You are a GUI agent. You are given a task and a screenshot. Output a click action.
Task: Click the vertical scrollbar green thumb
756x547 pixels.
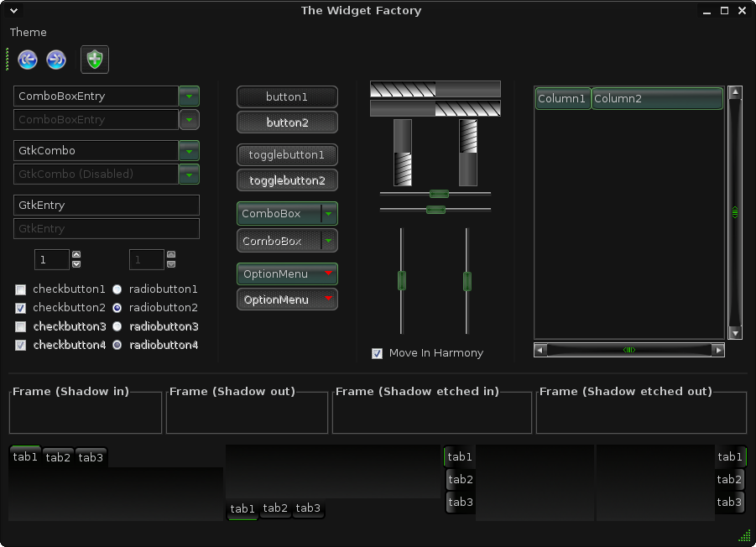coord(735,212)
